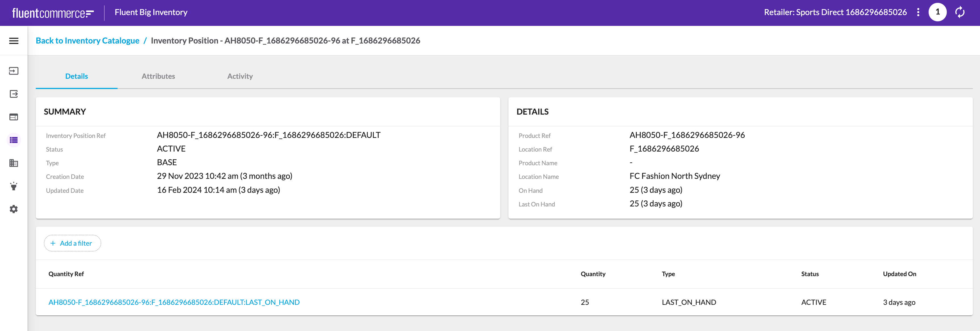Viewport: 980px width, 331px height.
Task: Open the settings gear sidebar icon
Action: pos(14,209)
